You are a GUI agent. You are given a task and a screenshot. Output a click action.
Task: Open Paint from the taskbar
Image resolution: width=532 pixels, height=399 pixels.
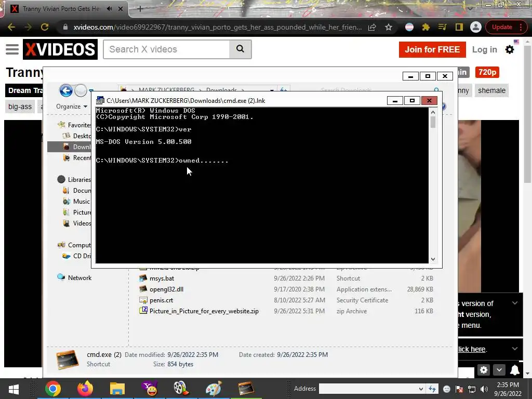point(214,389)
